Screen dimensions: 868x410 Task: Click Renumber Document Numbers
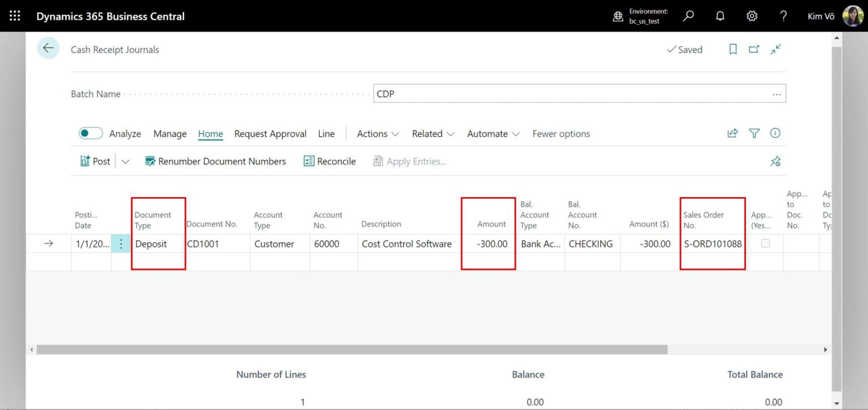[215, 162]
